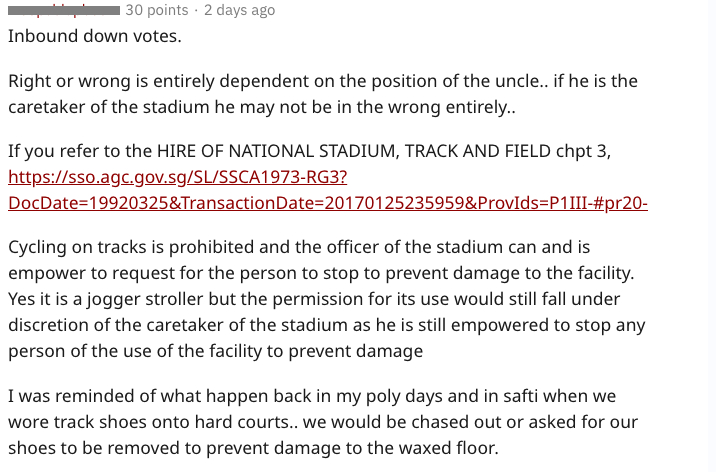Click the line starting "Right or wrong"
Viewport: 716px width, 472px height.
coord(323,81)
